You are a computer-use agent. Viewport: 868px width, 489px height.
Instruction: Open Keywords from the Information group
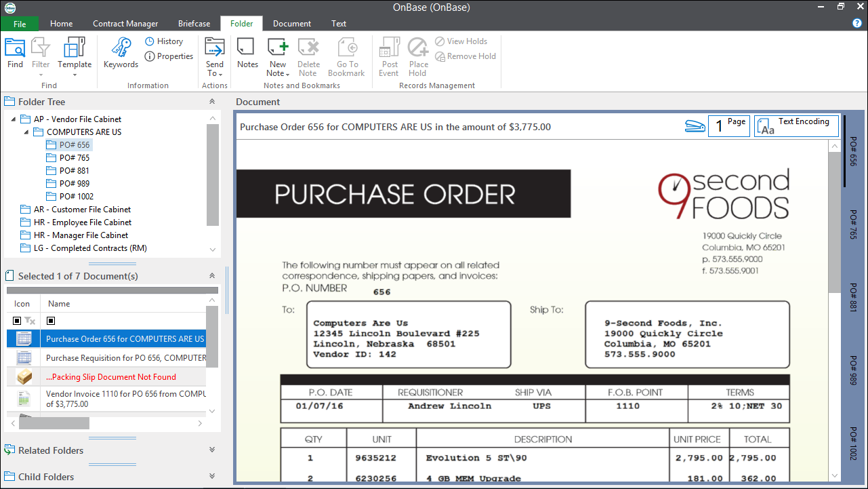pos(121,53)
